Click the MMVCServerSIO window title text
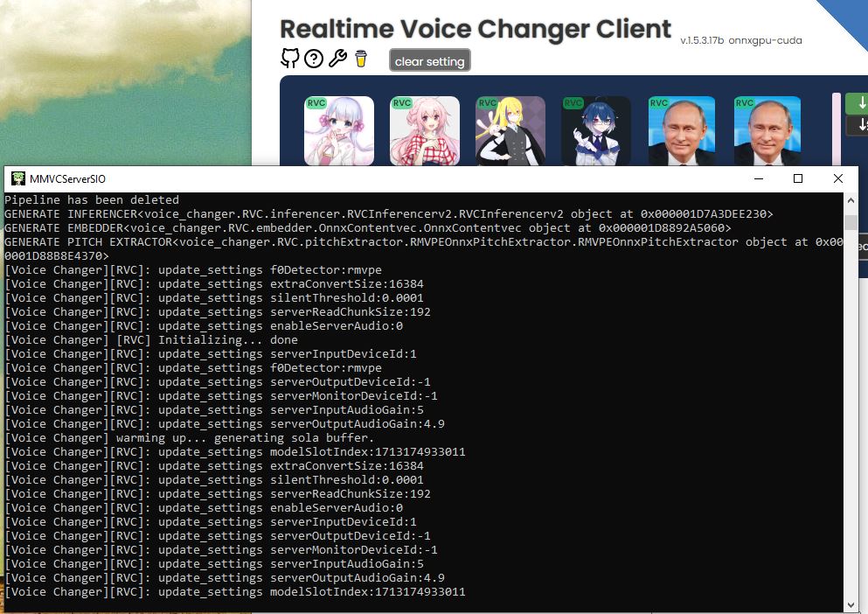Image resolution: width=868 pixels, height=614 pixels. (67, 179)
